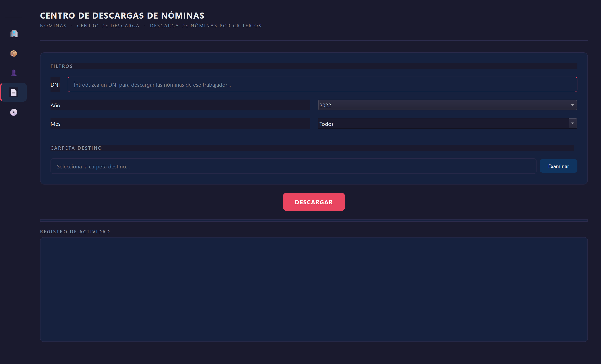Open the package box sidebar icon

(x=14, y=53)
